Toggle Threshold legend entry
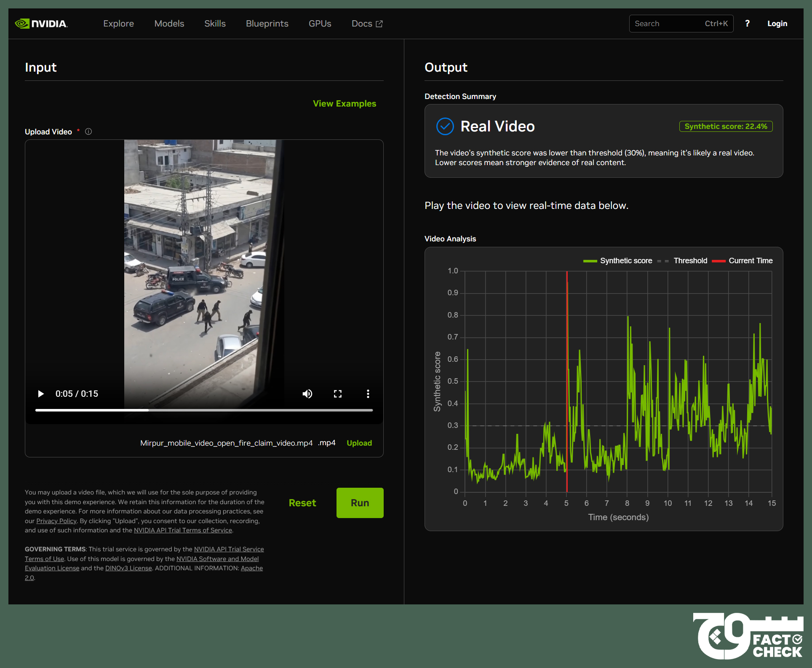Screen dimensions: 812x668 point(682,261)
